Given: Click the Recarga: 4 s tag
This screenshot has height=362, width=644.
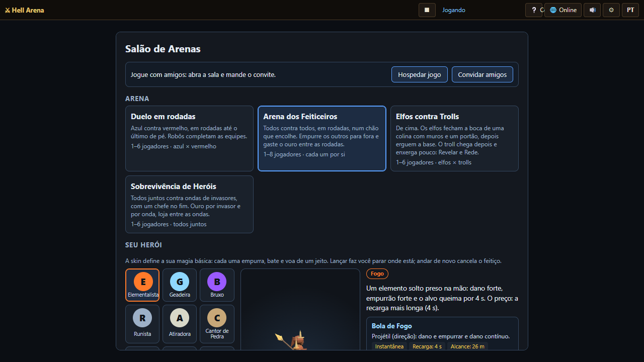Looking at the screenshot, I should click(x=427, y=346).
